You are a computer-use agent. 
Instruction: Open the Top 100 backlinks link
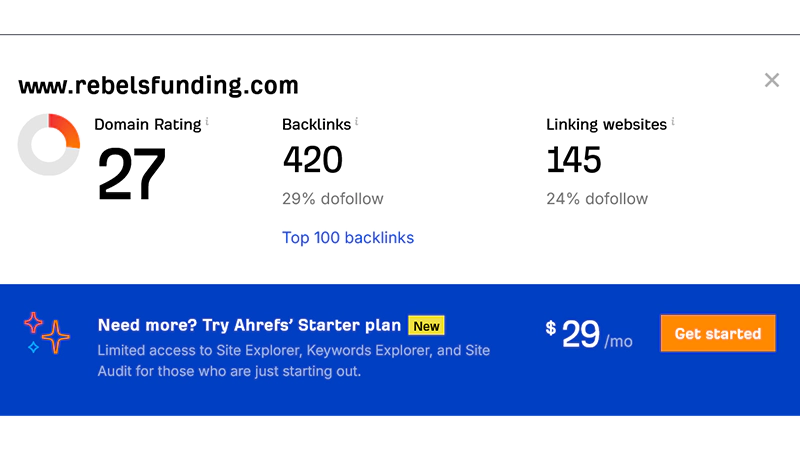348,238
